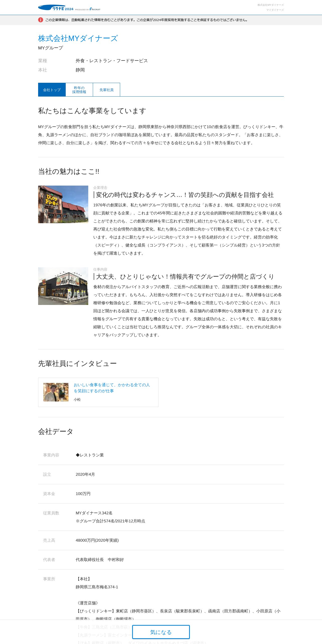
Task: Click the sales value 48000万円(2020年実績)
Action: point(97,540)
